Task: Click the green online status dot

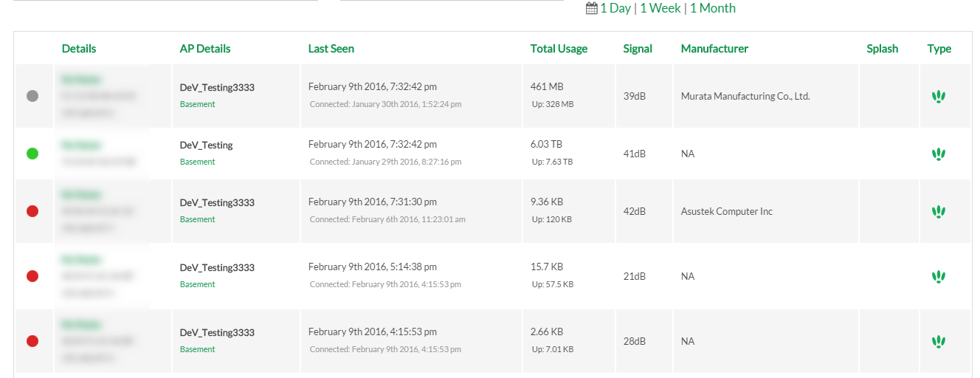Action: (x=32, y=154)
